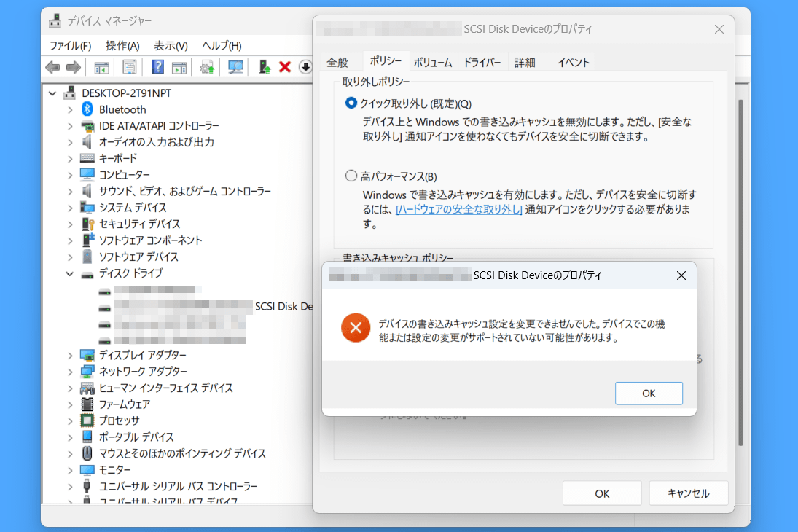Expand the ポータブル デバイス node
Image resolution: width=798 pixels, height=532 pixels.
point(70,437)
